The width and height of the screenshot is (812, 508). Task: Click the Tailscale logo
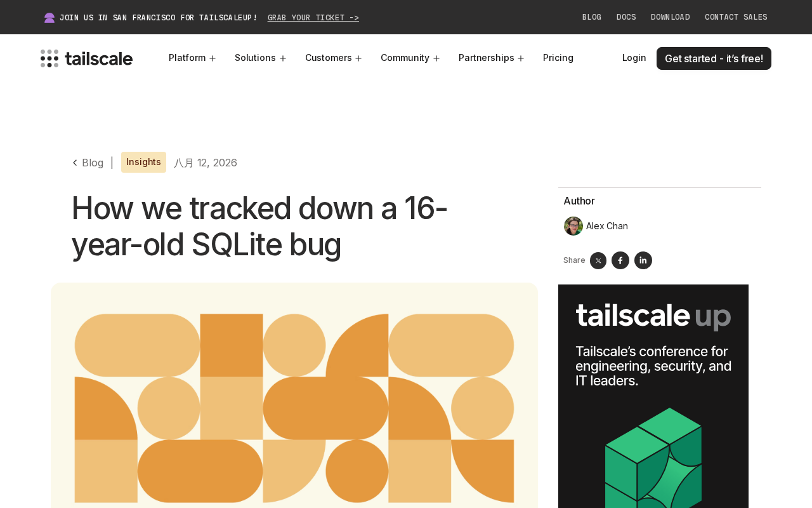coord(86,58)
